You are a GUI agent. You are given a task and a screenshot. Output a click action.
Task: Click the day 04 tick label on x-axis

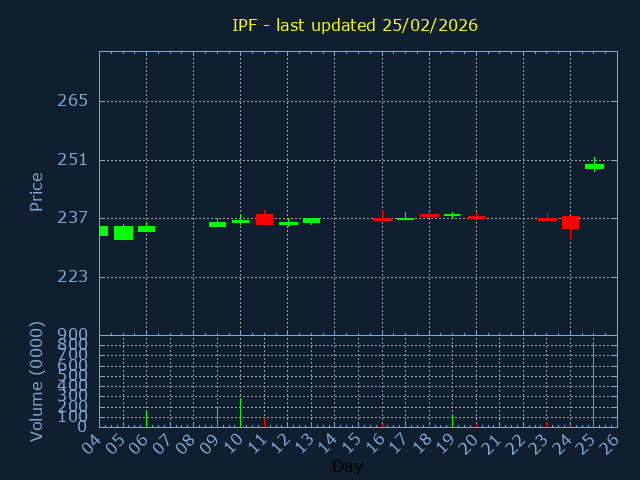point(91,443)
